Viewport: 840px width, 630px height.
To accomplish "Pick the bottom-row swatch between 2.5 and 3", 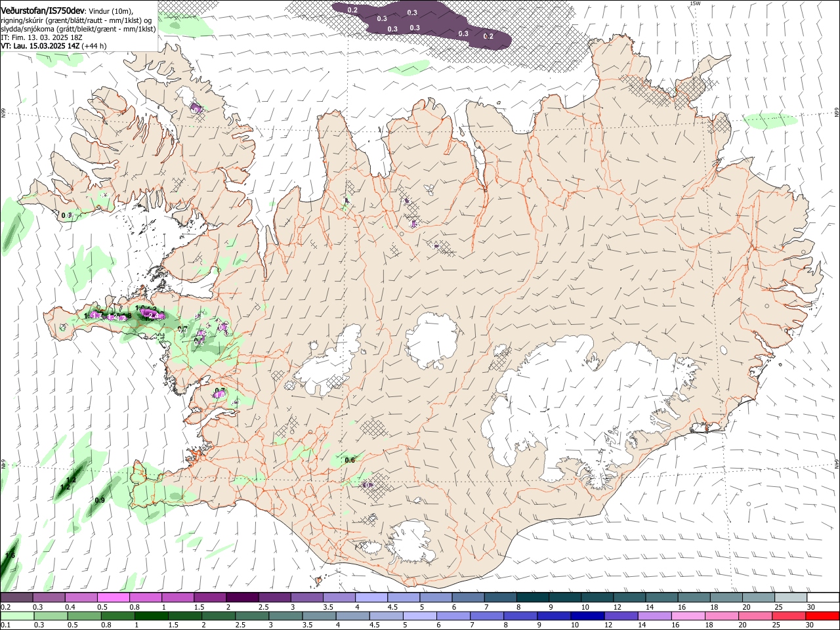I will pos(252,616).
